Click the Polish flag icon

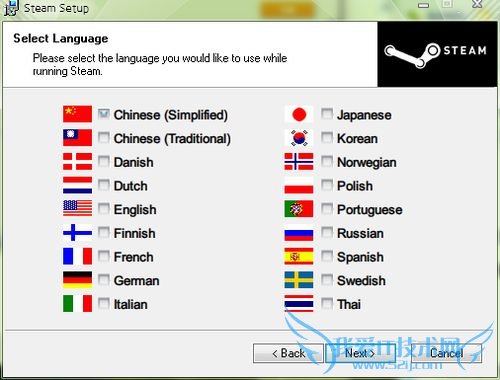click(x=299, y=185)
